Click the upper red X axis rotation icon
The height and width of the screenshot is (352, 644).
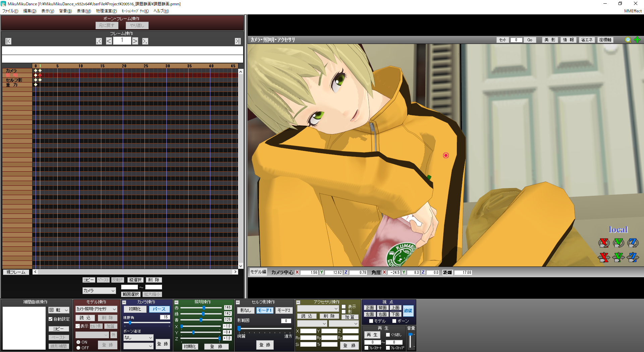coord(604,242)
